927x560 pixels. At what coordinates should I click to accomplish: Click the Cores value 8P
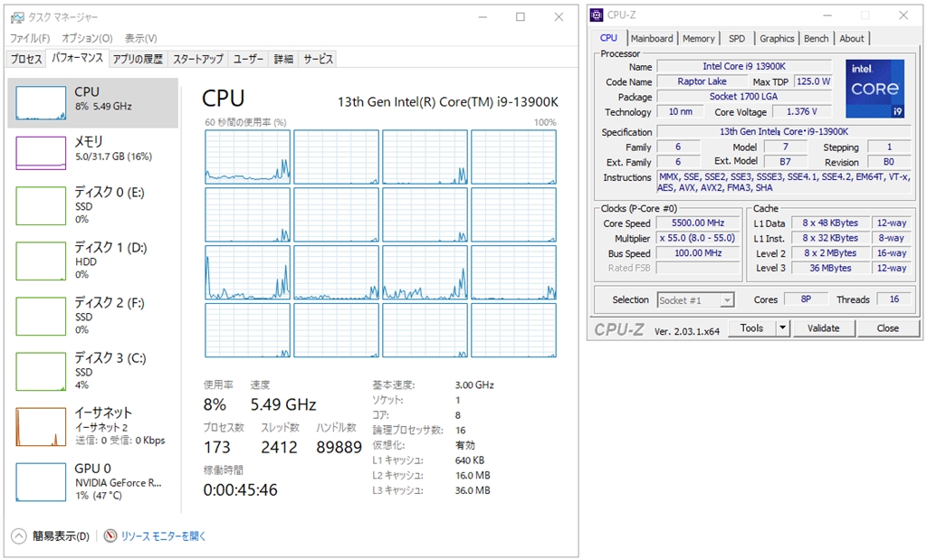point(805,299)
